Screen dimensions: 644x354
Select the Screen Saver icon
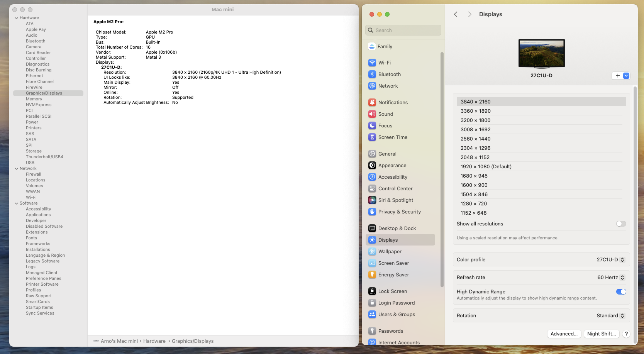[x=372, y=263]
